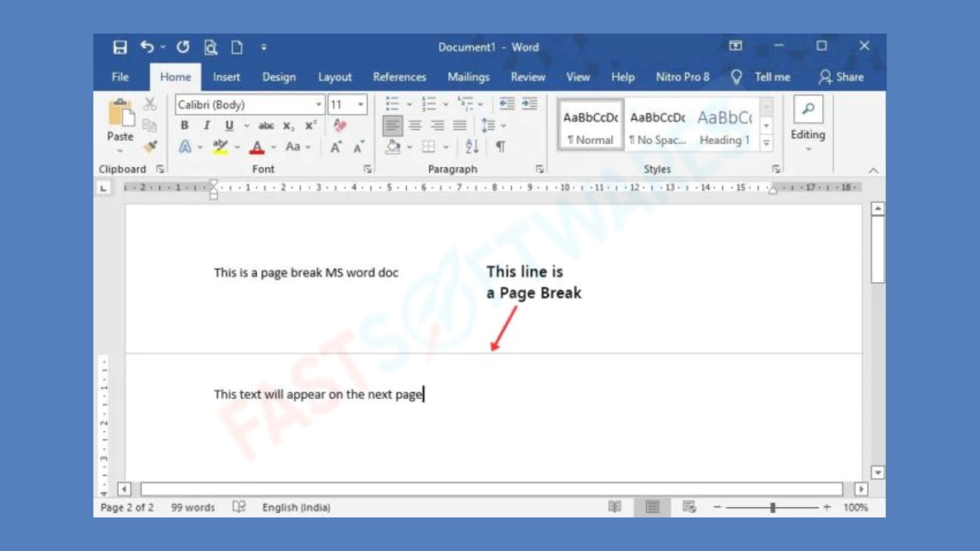The width and height of the screenshot is (980, 551).
Task: Open the Paragraph dialog launcher
Action: pyautogui.click(x=540, y=169)
